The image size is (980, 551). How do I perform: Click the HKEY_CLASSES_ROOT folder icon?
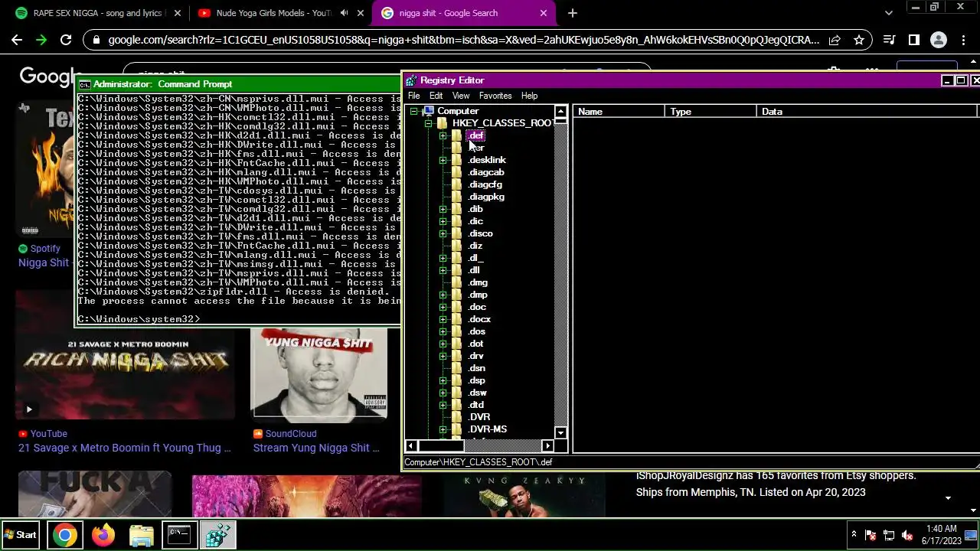point(443,123)
